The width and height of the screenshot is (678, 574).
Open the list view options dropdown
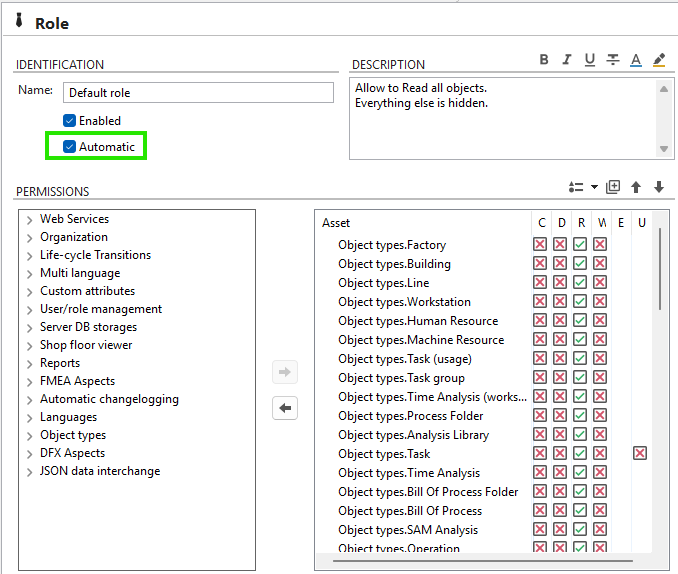[581, 187]
